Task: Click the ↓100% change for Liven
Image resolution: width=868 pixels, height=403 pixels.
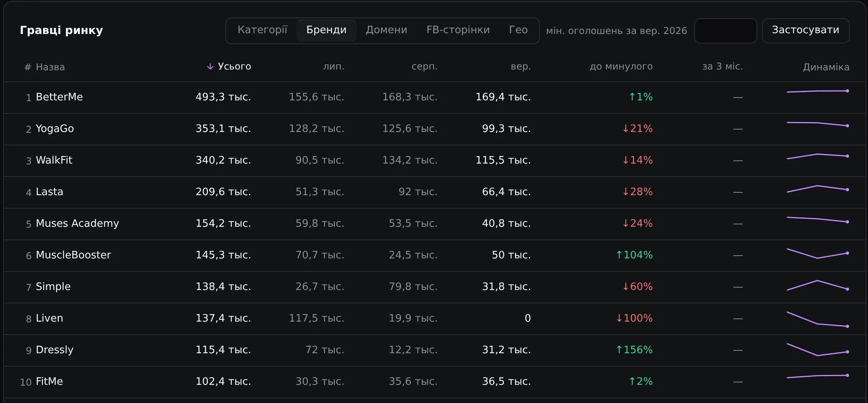Action: 634,318
